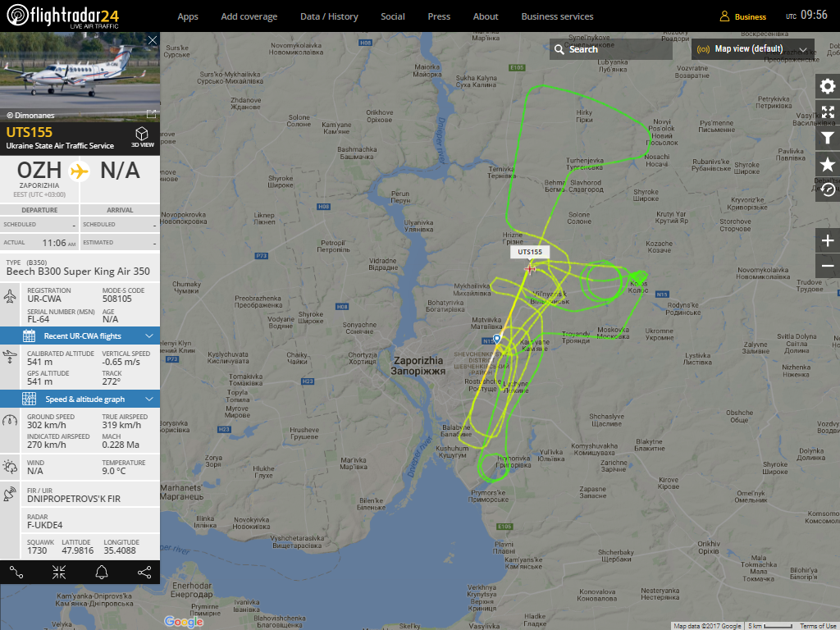Zoom out the map with minus button
This screenshot has width=840, height=630.
click(827, 266)
